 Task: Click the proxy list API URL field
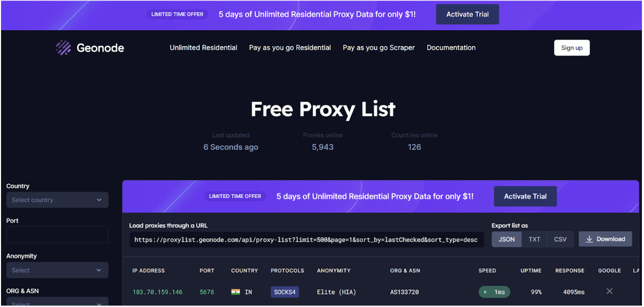point(306,240)
